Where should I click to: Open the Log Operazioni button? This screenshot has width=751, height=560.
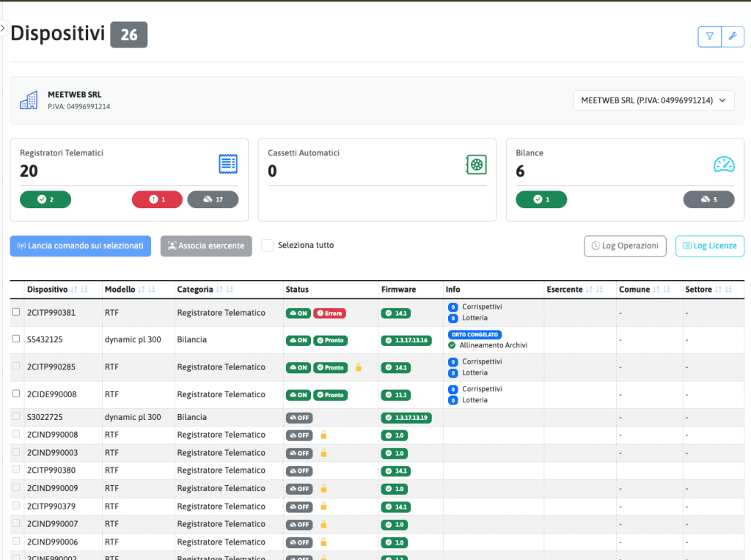[x=625, y=246]
